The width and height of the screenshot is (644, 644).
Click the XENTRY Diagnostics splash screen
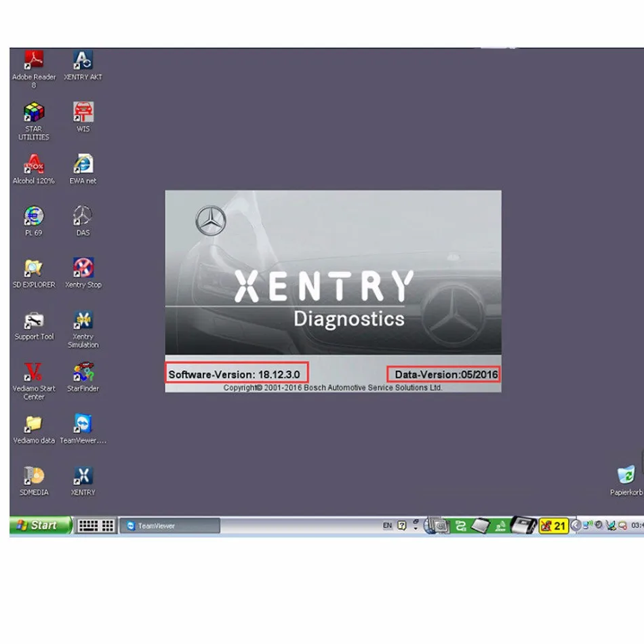click(333, 291)
